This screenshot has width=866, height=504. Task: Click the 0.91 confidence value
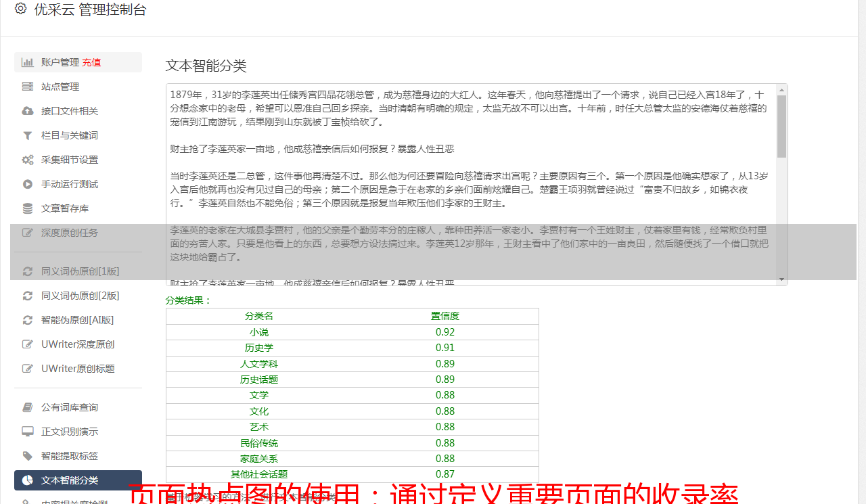(445, 348)
